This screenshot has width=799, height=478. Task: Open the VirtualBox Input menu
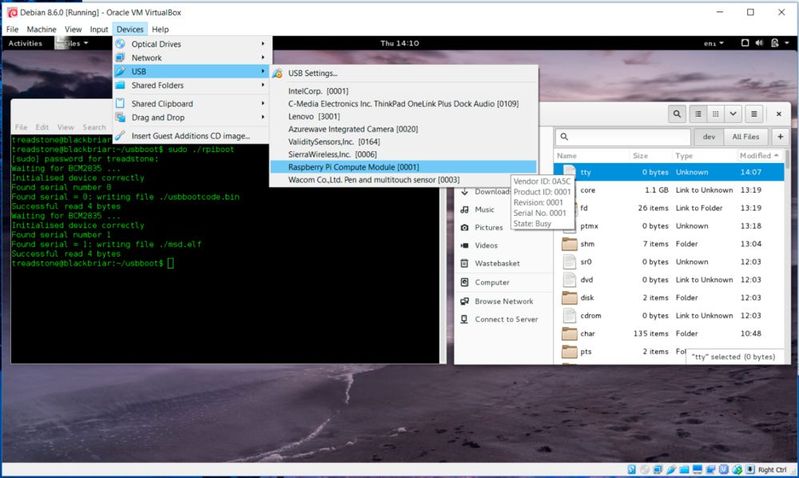(99, 29)
